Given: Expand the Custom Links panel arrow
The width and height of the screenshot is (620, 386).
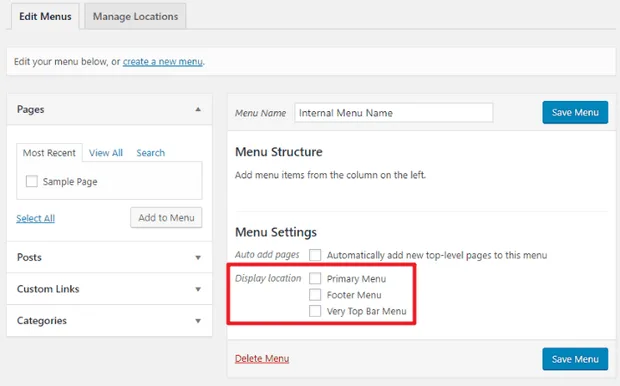Looking at the screenshot, I should [198, 289].
